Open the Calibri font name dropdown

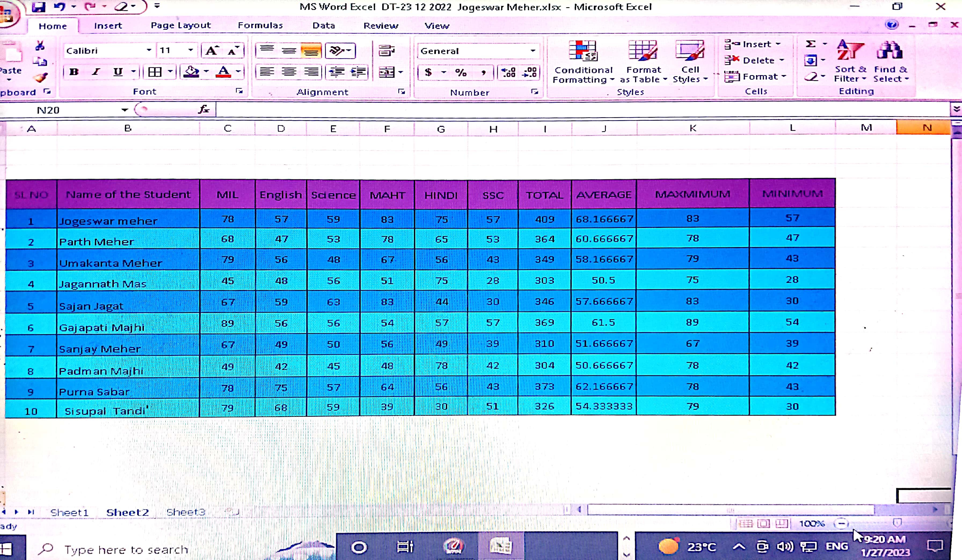click(149, 50)
